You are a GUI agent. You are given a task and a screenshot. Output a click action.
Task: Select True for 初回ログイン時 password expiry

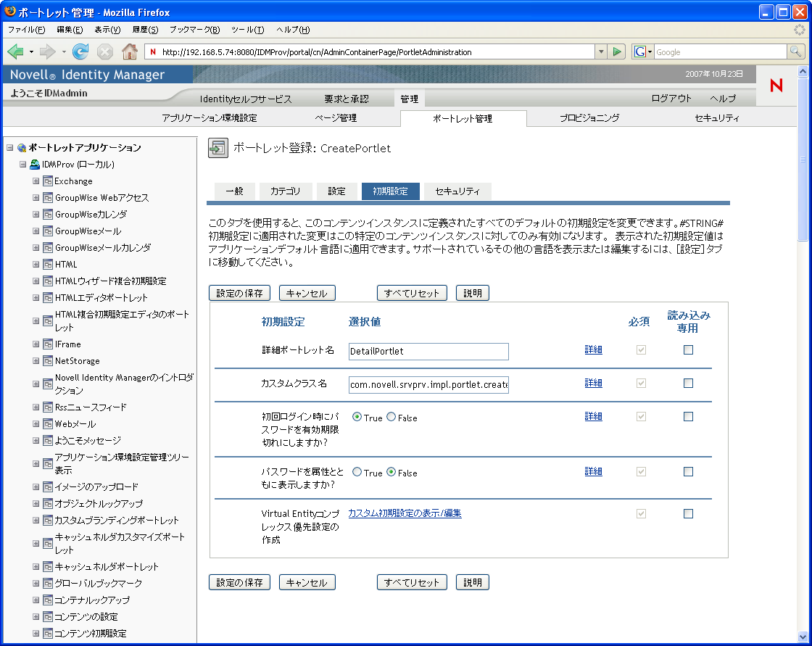tap(357, 416)
